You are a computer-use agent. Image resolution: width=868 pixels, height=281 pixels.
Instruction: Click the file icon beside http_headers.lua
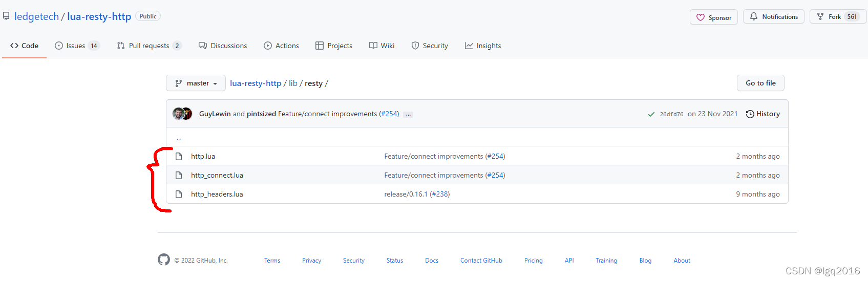(179, 194)
